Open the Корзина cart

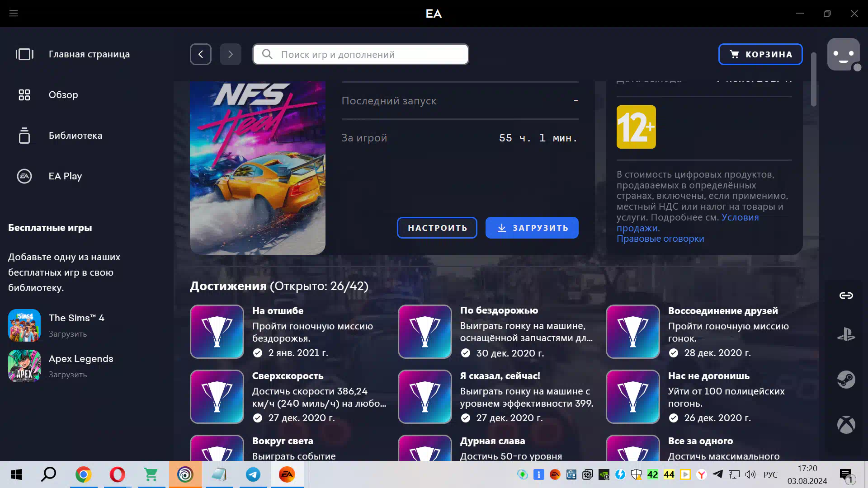pos(760,54)
